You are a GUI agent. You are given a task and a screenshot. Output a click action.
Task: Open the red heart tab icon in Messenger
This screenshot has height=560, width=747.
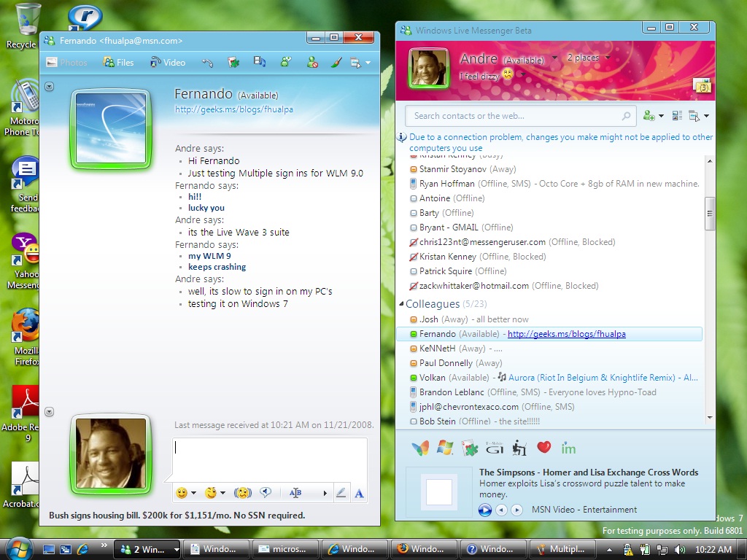[x=543, y=448]
